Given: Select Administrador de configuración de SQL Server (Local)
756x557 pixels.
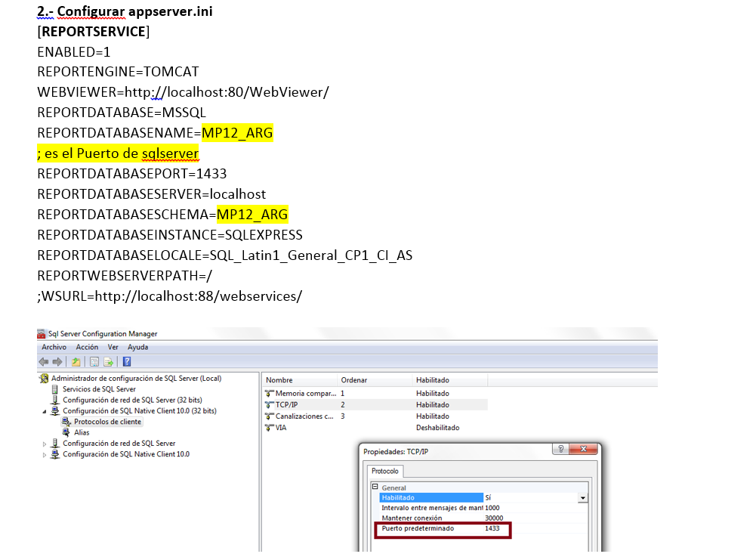Looking at the screenshot, I should pos(137,379).
